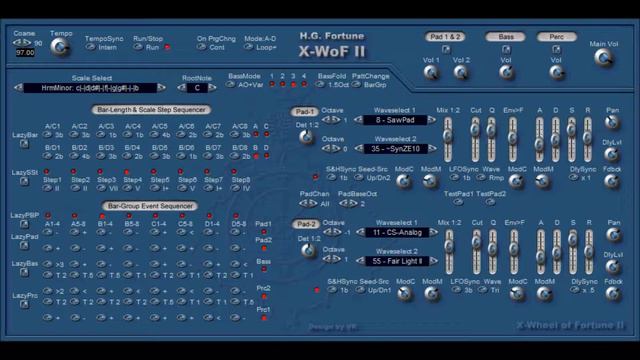Click the LazySSt randomize icon

click(x=24, y=181)
